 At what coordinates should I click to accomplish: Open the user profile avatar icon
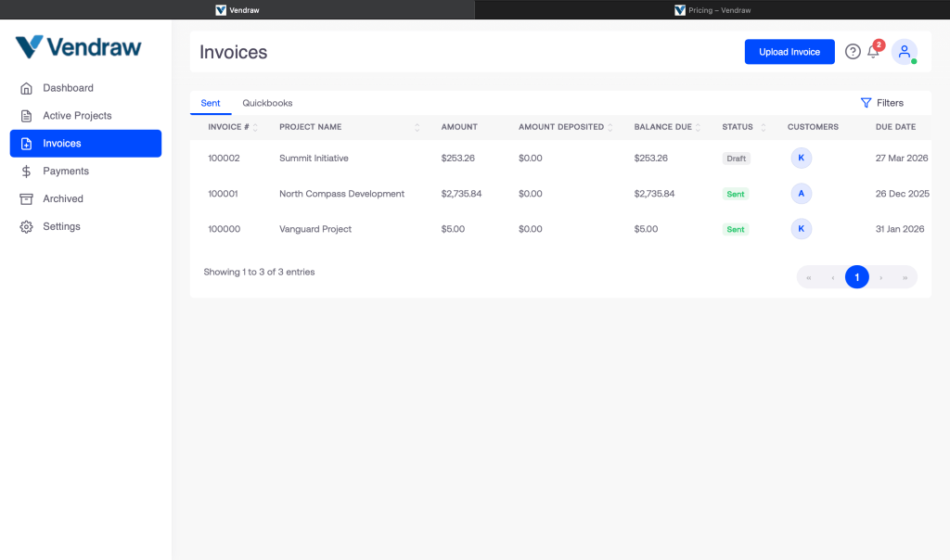click(x=904, y=52)
